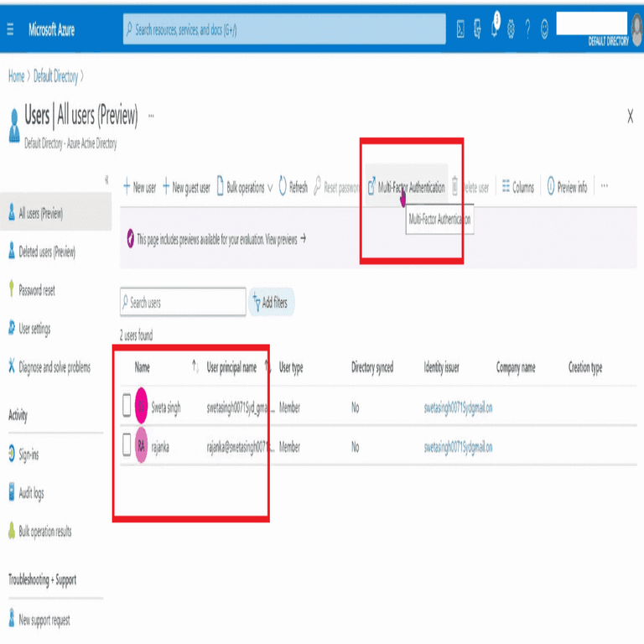Check the Sweta singh row checkbox
Screen dimensions: 644x644
click(127, 405)
